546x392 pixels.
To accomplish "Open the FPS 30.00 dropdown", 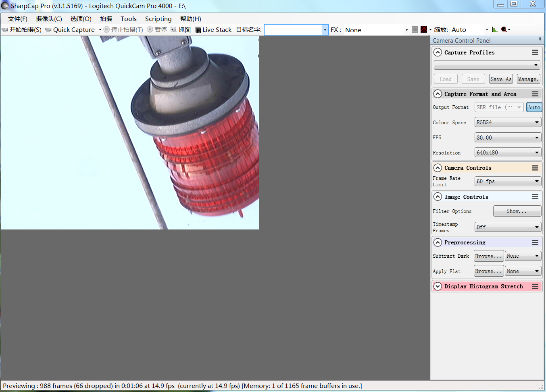I will click(508, 138).
